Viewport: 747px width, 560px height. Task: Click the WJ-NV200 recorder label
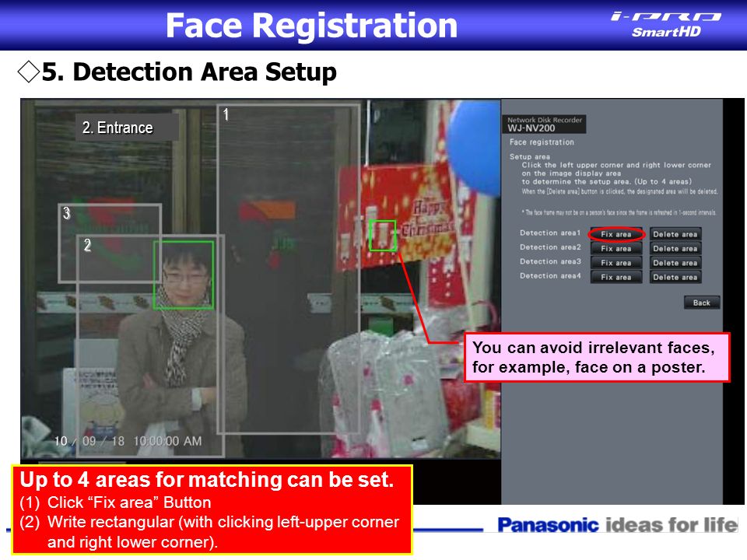[x=544, y=124]
